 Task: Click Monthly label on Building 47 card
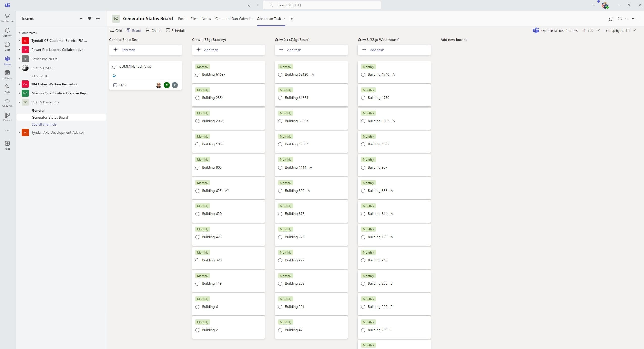(285, 322)
